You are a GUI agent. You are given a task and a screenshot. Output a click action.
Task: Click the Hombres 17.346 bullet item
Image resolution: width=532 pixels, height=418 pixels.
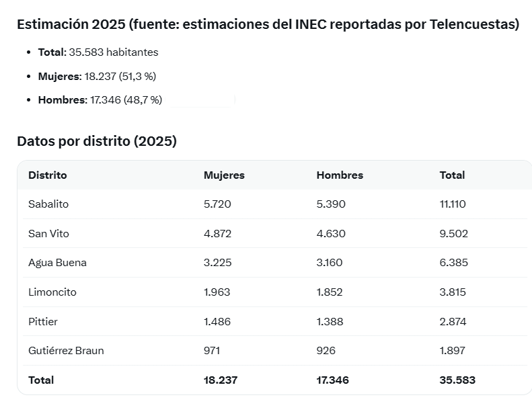[100, 100]
